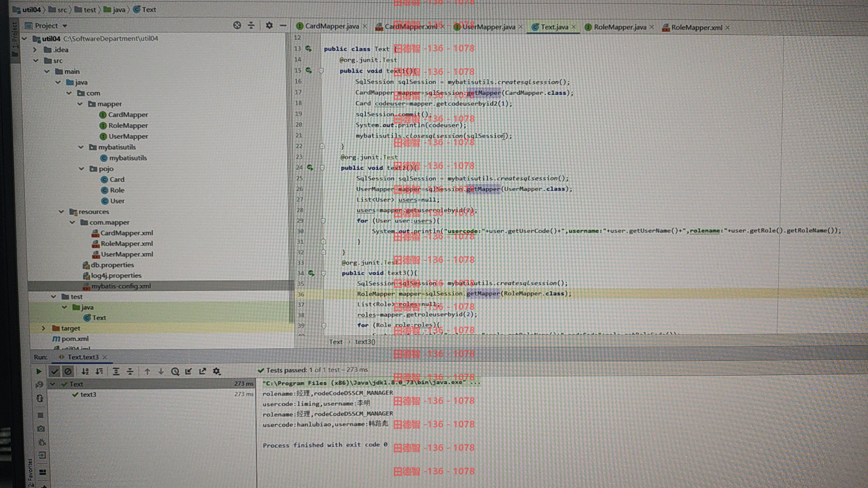Collapse the mapper package
The height and width of the screenshot is (488, 868).
tap(80, 104)
